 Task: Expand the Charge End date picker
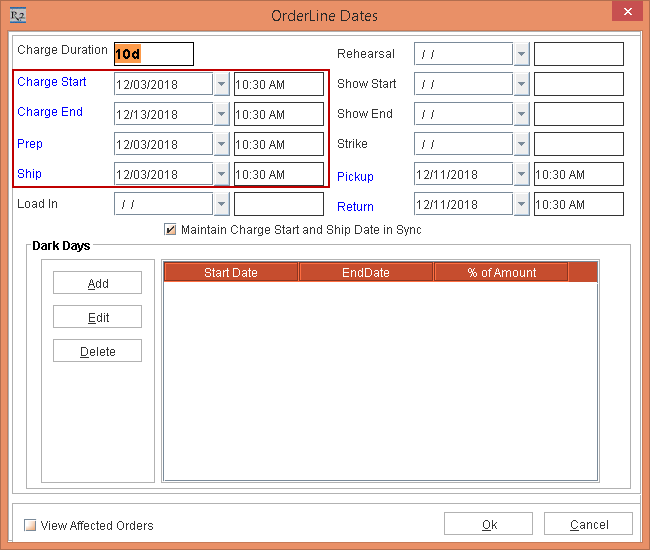pyautogui.click(x=221, y=114)
